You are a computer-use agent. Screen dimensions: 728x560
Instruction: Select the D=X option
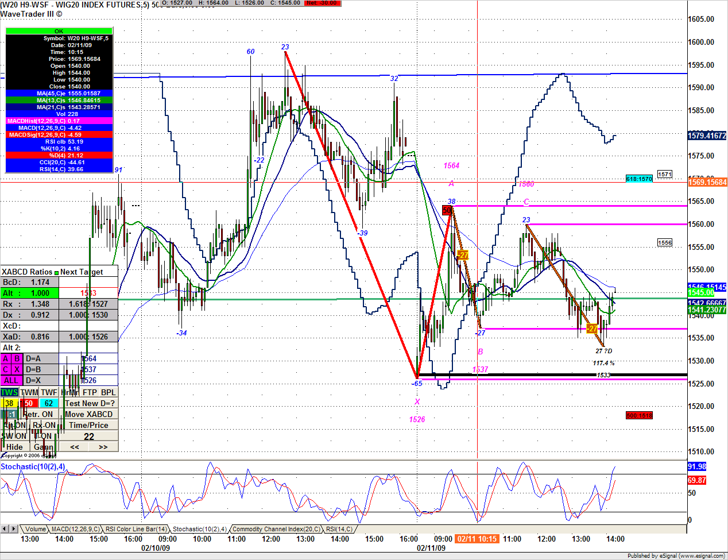tap(41, 380)
